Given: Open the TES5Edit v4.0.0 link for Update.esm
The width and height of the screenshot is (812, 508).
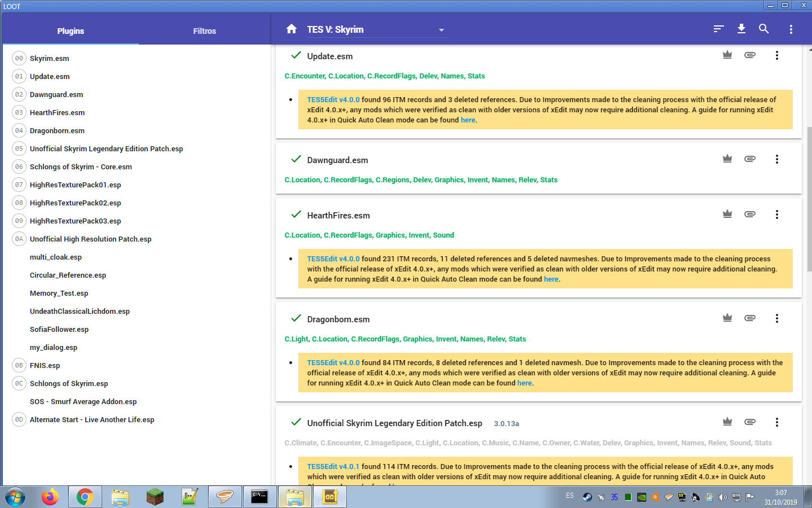Looking at the screenshot, I should [333, 100].
